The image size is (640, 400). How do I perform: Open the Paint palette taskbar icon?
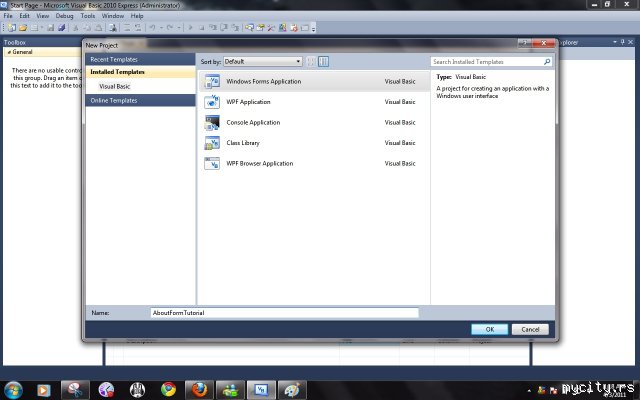pos(292,390)
